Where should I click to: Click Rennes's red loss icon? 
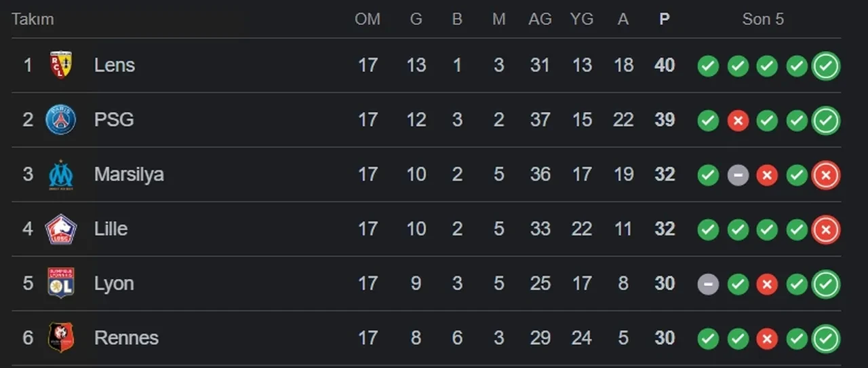(767, 338)
